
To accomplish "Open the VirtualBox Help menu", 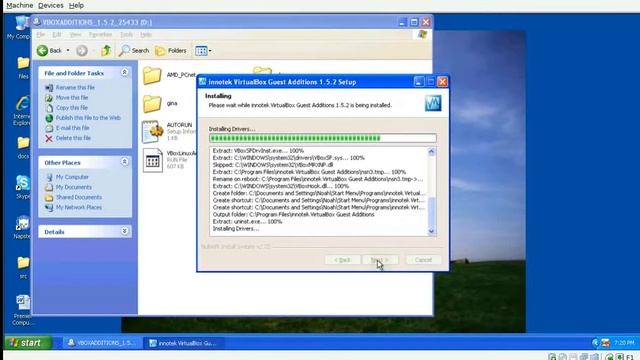I will 76,5.
